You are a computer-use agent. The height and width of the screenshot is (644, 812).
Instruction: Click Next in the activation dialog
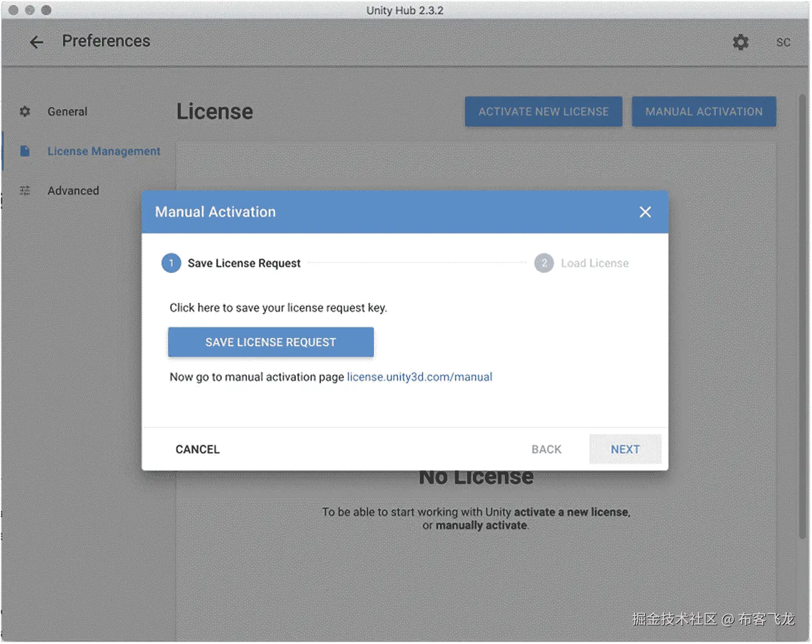point(625,449)
